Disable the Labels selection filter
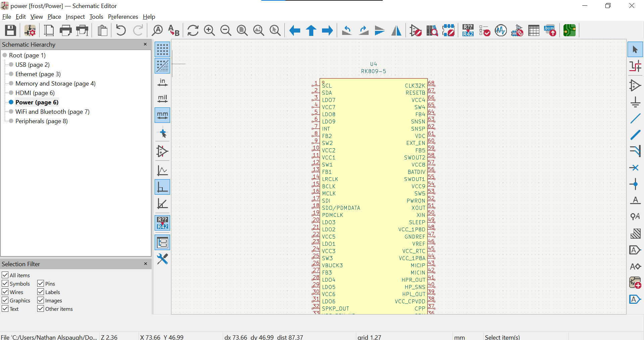The image size is (644, 340). [41, 292]
